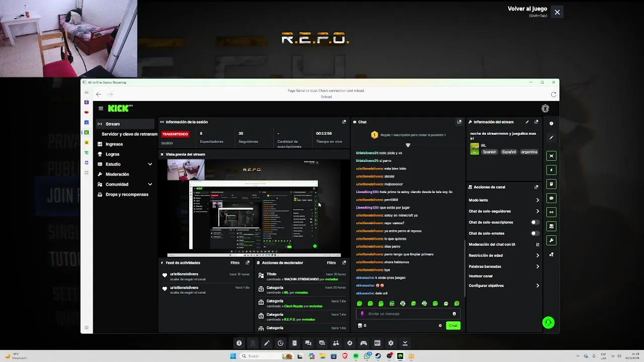Open Configurar objetivos options

point(504,286)
